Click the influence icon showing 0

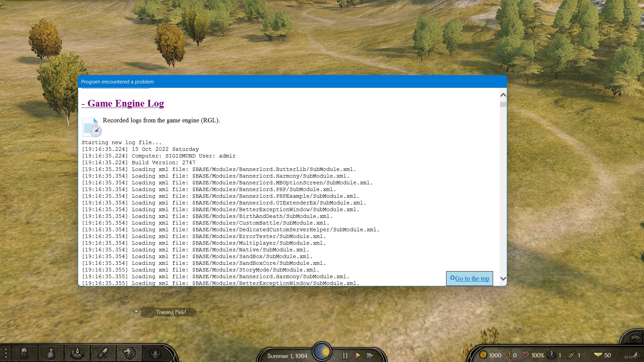coord(509,355)
